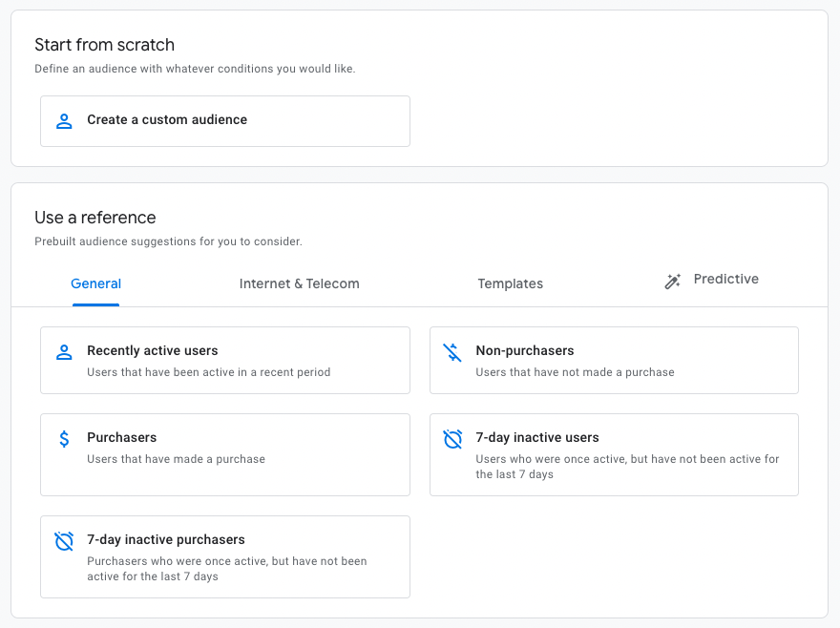Image resolution: width=840 pixels, height=628 pixels.
Task: Click the person icon beside Create a custom audience
Action: (64, 121)
